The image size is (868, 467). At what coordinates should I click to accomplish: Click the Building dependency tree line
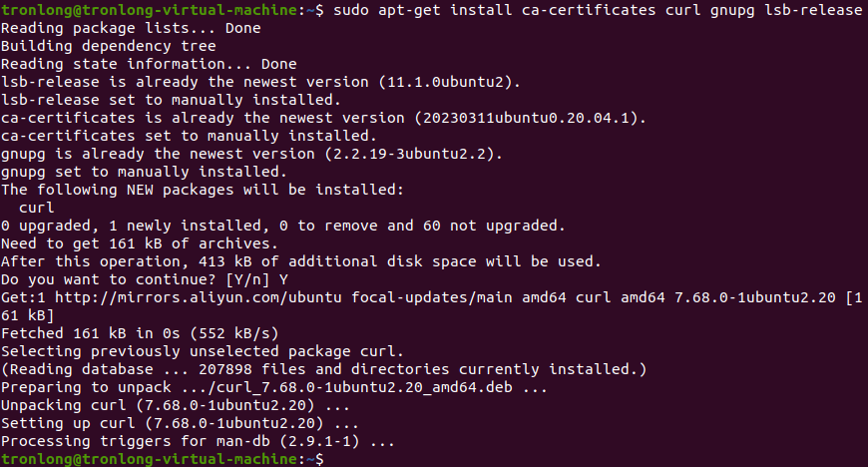click(108, 46)
